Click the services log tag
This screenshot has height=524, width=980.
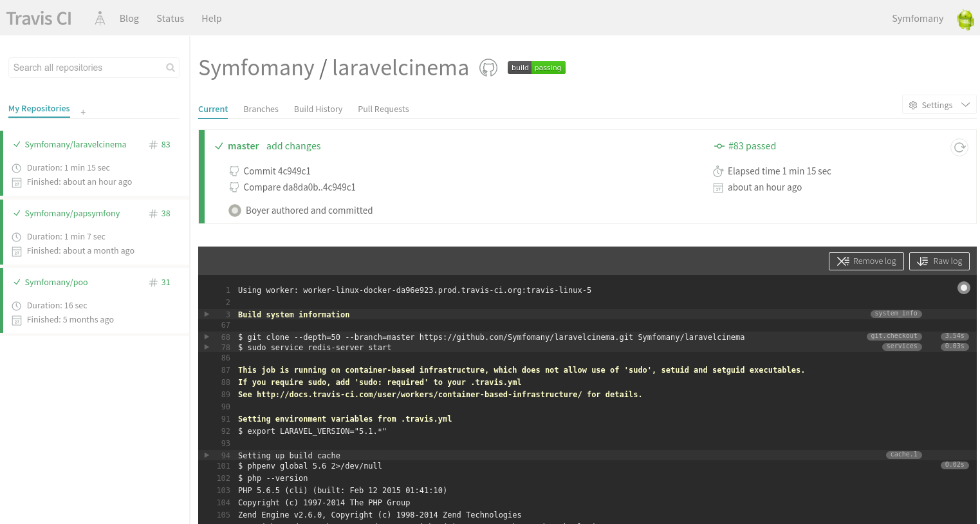pos(901,346)
